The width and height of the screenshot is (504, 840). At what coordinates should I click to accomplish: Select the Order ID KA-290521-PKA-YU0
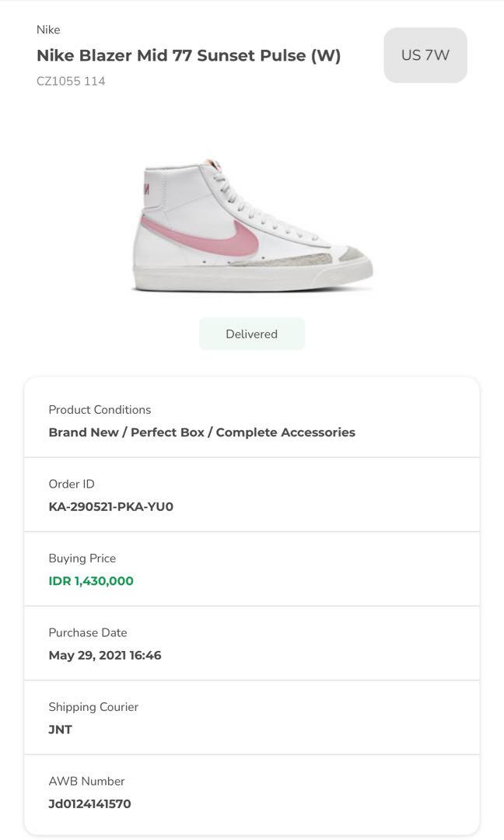tap(111, 506)
